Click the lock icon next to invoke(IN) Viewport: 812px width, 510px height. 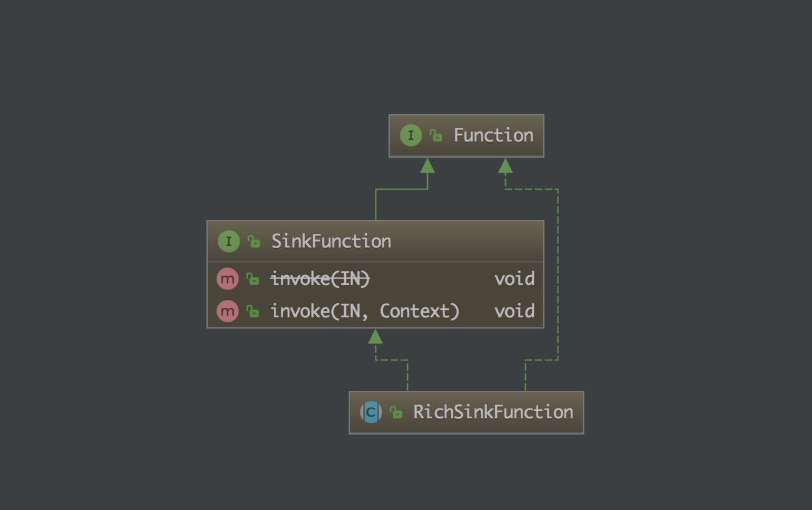pyautogui.click(x=252, y=279)
